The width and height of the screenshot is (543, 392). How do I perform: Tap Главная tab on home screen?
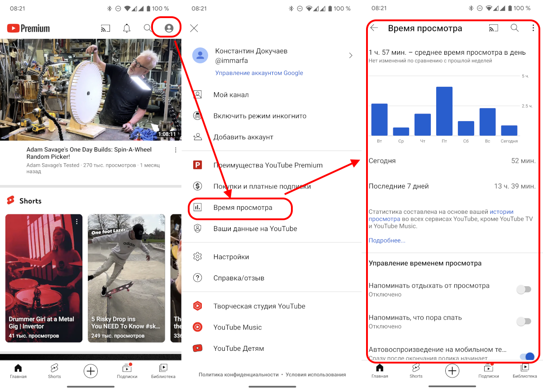click(18, 371)
